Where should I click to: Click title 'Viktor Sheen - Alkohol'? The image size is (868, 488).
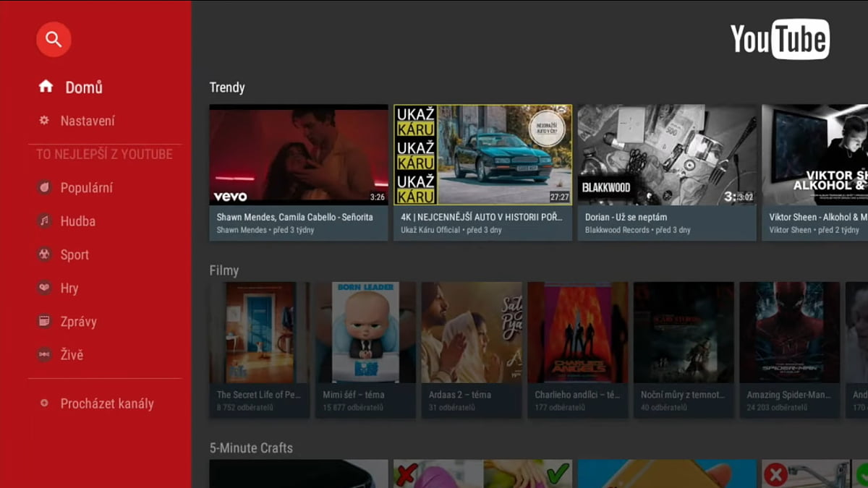point(818,217)
